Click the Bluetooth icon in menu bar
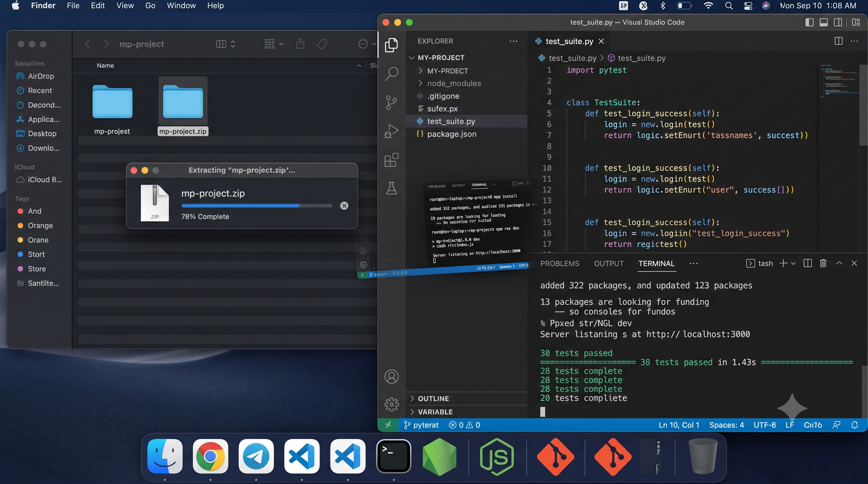Viewport: 868px width, 484px height. click(x=663, y=6)
